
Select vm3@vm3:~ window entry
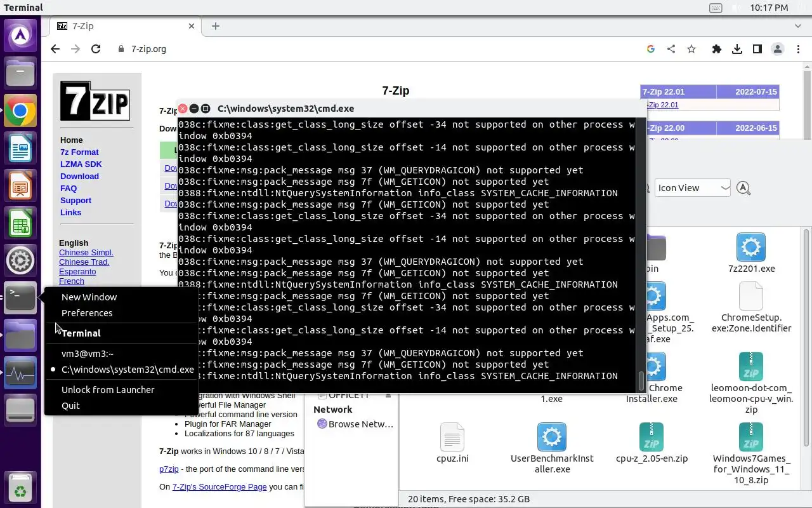tap(88, 354)
